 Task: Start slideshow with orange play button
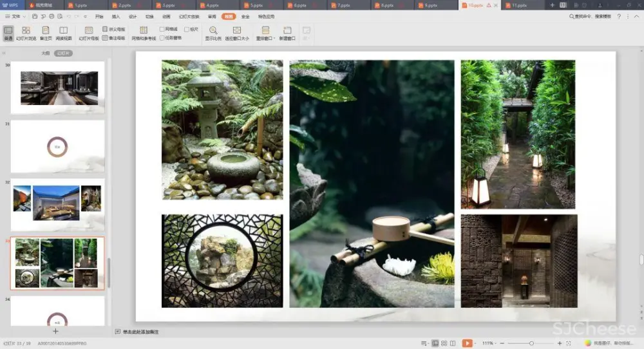tap(467, 343)
